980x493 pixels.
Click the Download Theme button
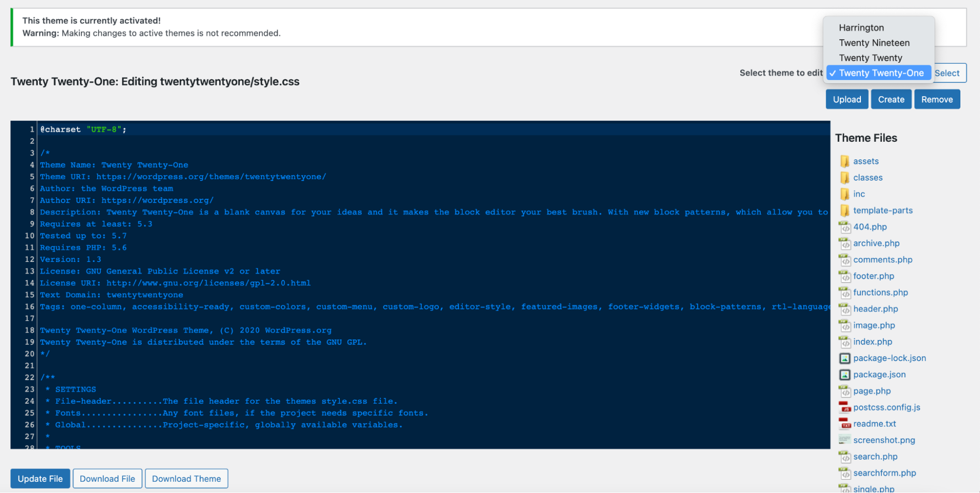click(186, 479)
